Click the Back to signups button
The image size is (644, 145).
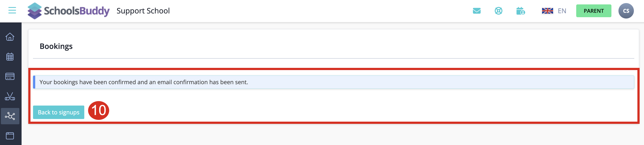coord(59,112)
